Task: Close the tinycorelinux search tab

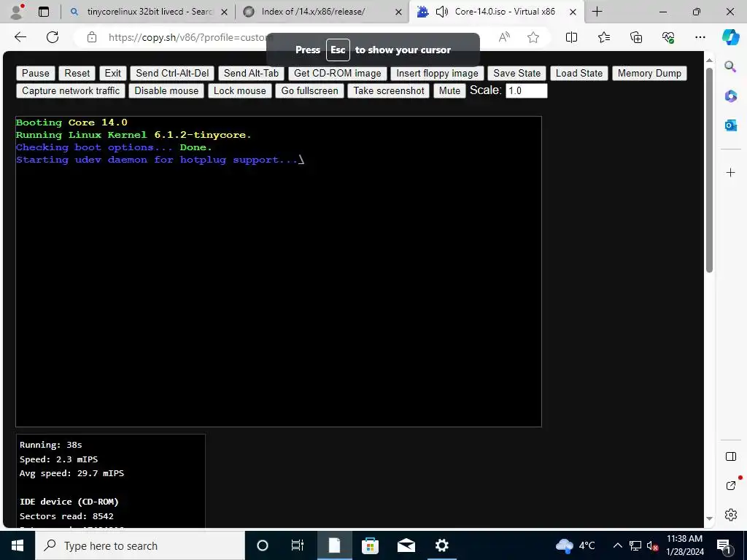Action: click(225, 12)
